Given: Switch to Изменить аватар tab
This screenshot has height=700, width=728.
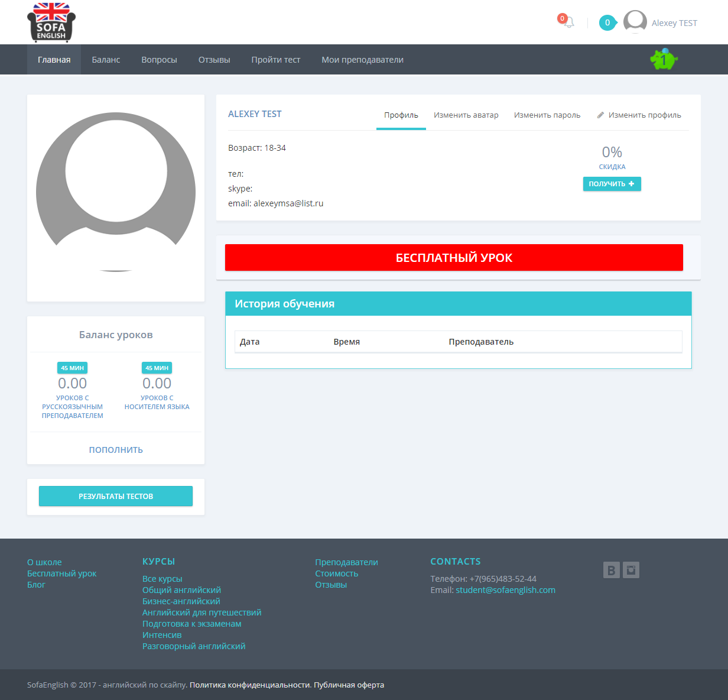Looking at the screenshot, I should [x=466, y=115].
